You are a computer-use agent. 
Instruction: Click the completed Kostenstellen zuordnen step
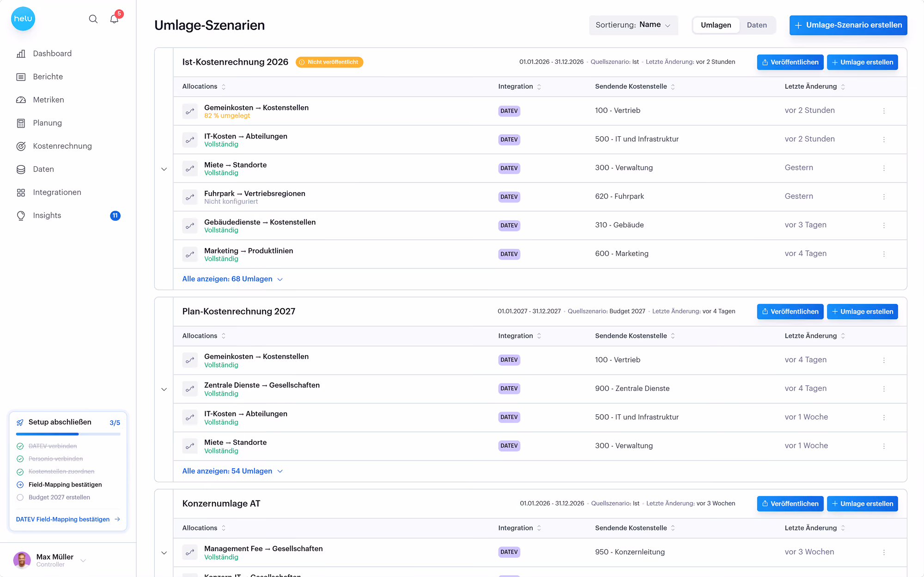point(61,471)
